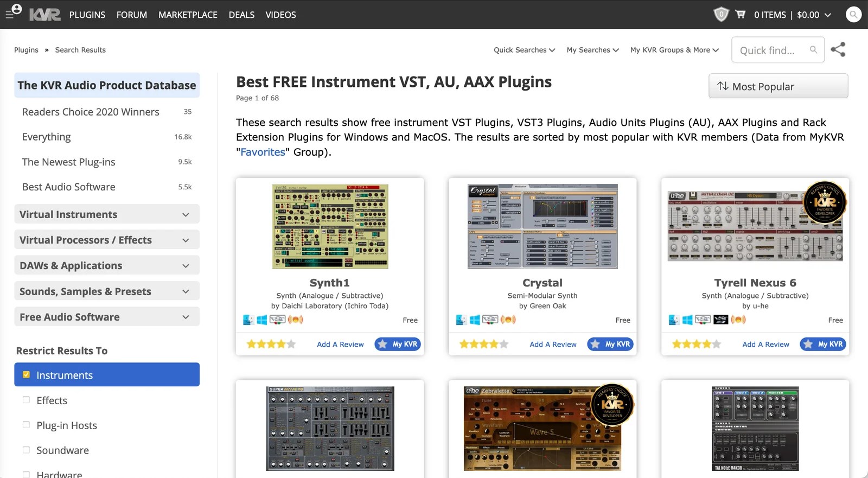Open the VIDEOS menu
This screenshot has width=868, height=478.
pyautogui.click(x=280, y=15)
